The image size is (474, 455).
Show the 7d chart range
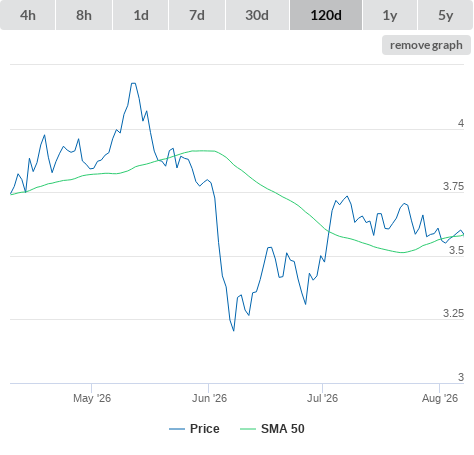point(197,15)
